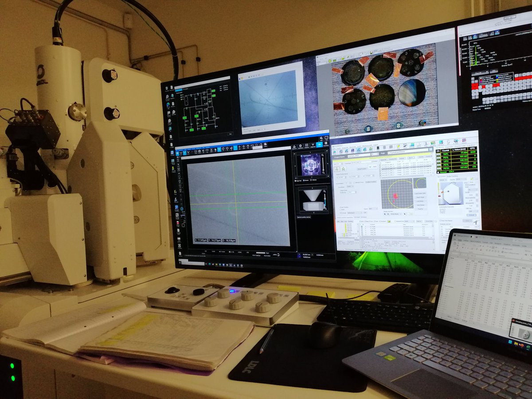
Task: Click the robot arm icon in the EPMA window
Action: click(476, 222)
